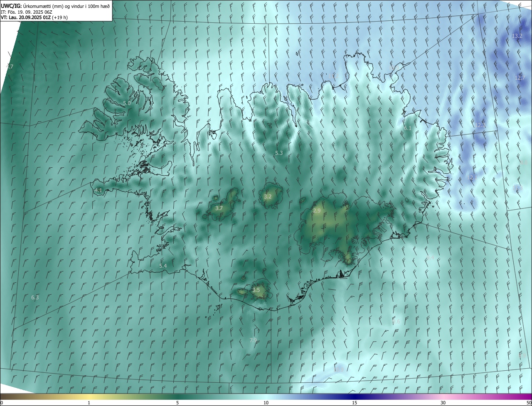Click the 3.5 value label near the south coast

point(256,290)
